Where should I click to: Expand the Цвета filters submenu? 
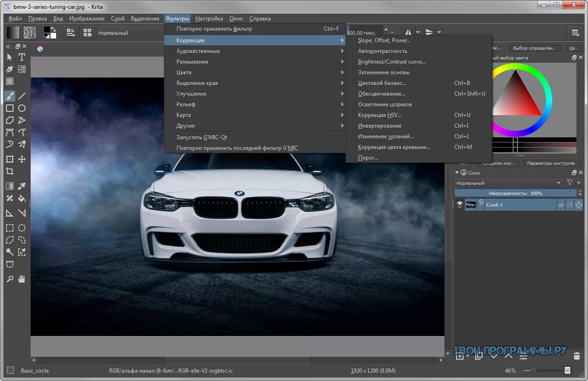pyautogui.click(x=255, y=72)
